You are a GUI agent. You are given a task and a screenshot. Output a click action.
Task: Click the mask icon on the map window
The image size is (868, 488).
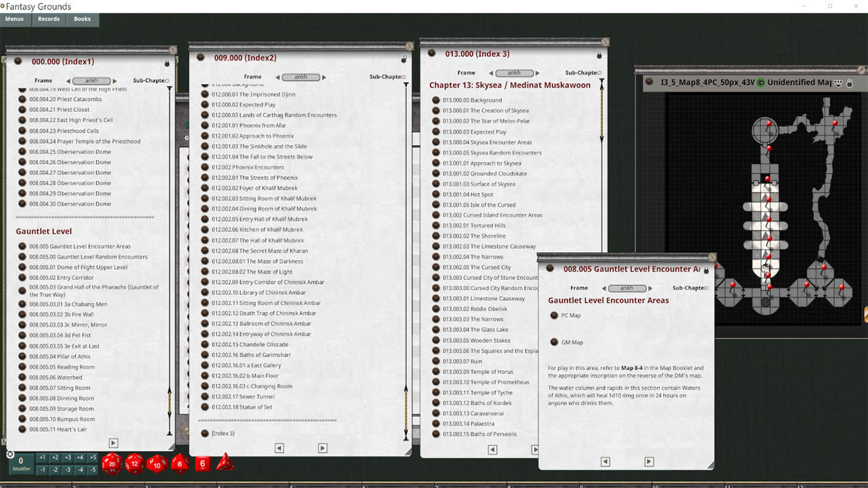(837, 82)
